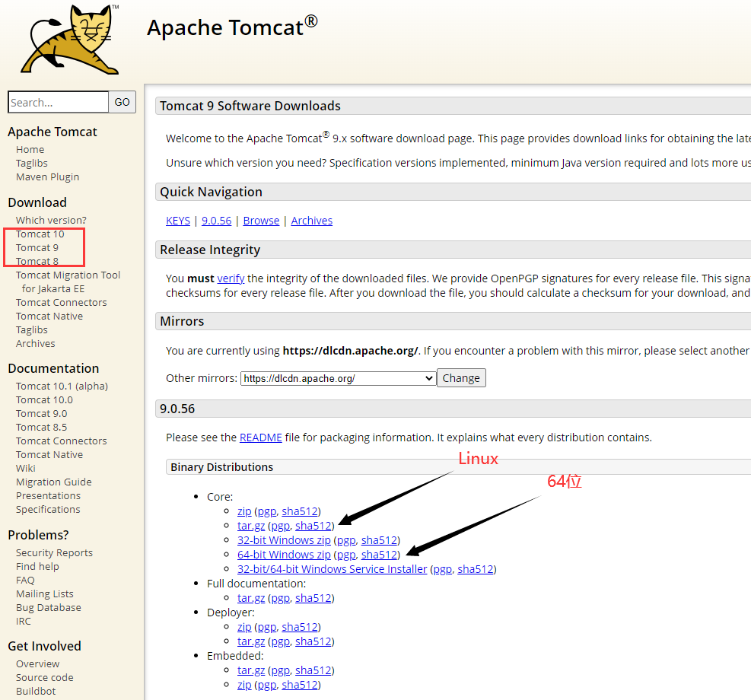Open the Mailing Lists link

[45, 593]
